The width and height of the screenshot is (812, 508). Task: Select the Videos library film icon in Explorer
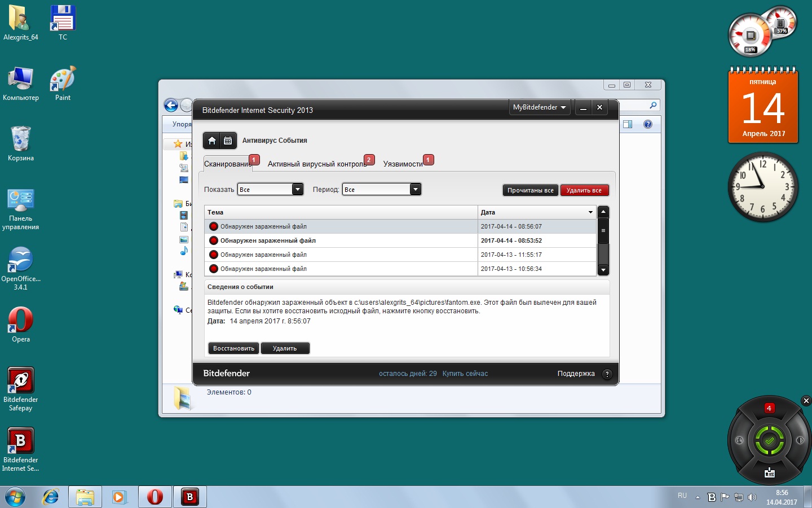(184, 215)
